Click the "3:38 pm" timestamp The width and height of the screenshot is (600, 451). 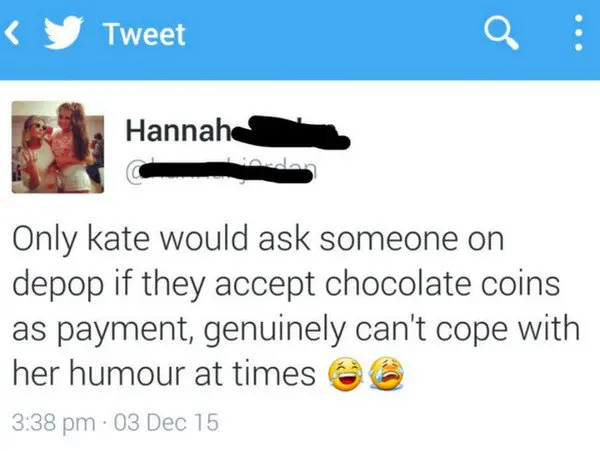pos(54,422)
